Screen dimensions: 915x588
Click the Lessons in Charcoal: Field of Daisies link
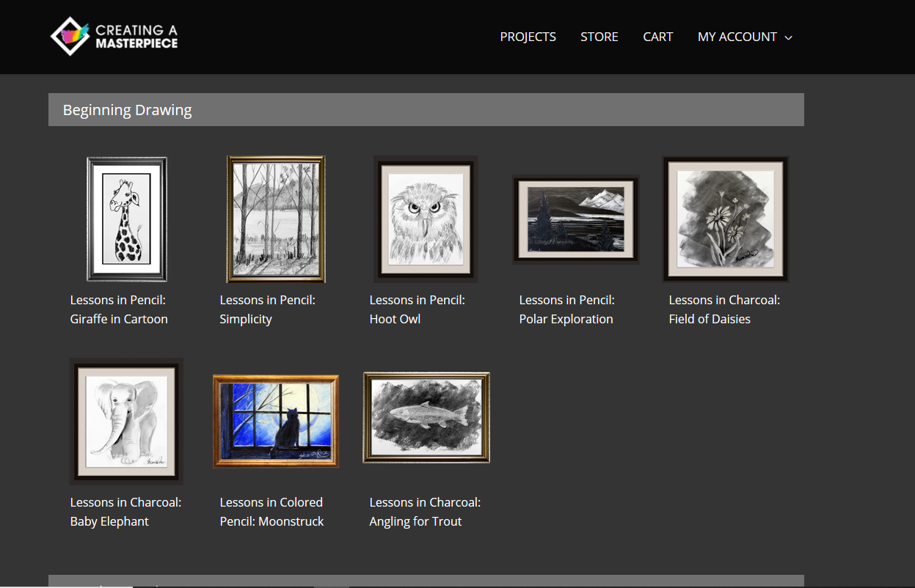pyautogui.click(x=724, y=309)
